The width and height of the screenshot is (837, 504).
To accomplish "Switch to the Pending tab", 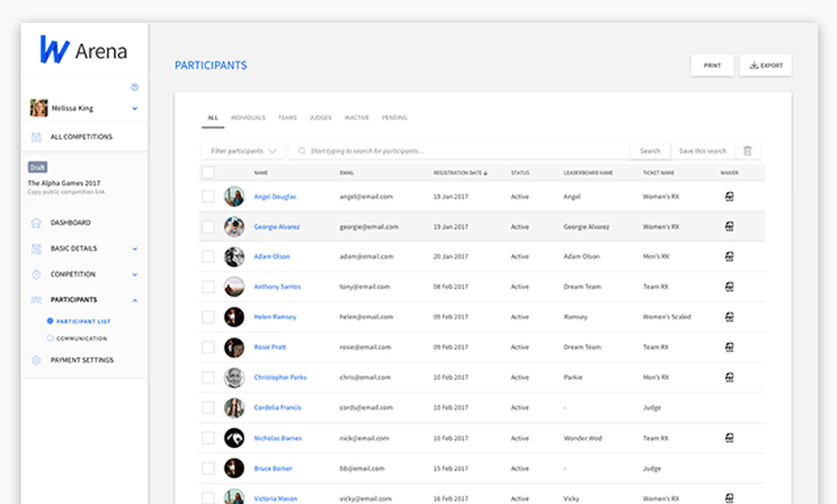I will coord(395,118).
